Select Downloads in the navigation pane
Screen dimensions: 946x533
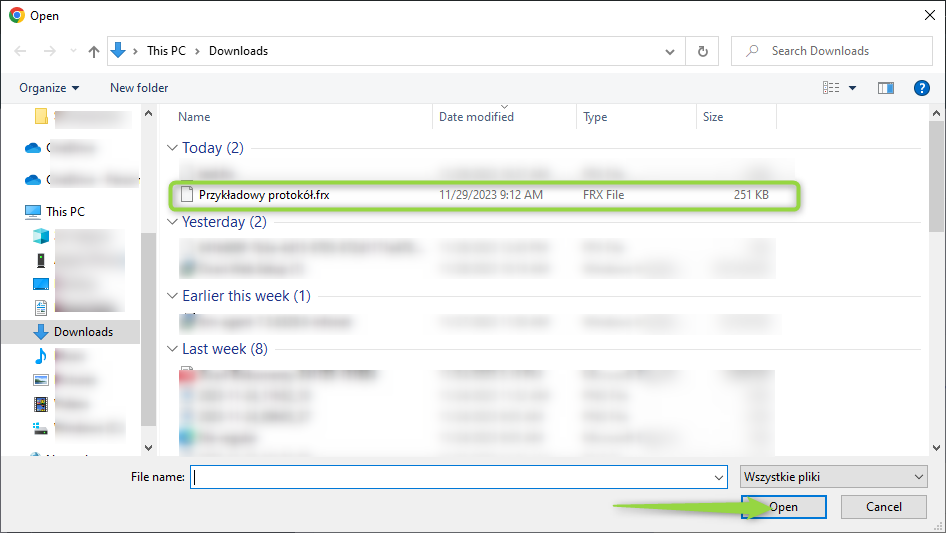pos(83,332)
